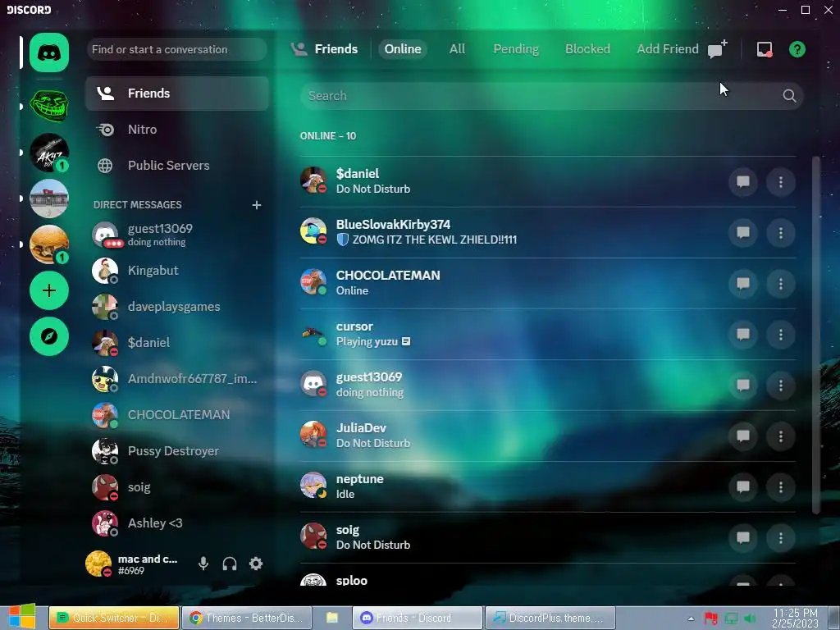Switch to the Online tab
840x630 pixels.
pyautogui.click(x=403, y=48)
